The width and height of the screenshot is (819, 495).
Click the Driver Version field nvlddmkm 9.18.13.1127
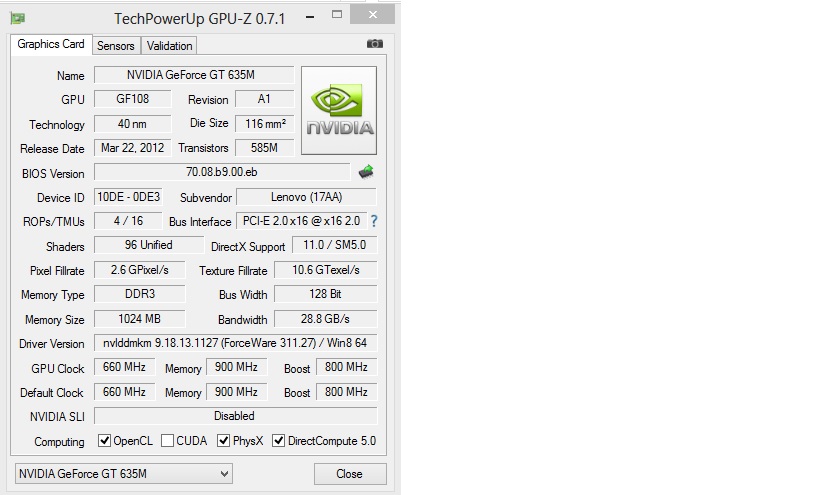coord(236,343)
